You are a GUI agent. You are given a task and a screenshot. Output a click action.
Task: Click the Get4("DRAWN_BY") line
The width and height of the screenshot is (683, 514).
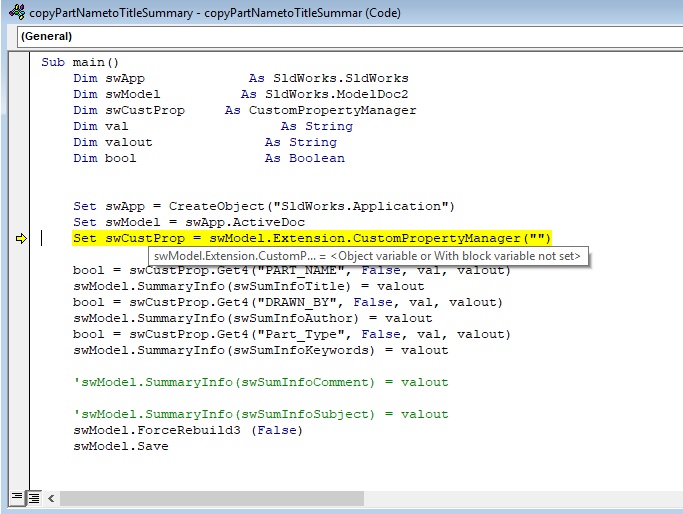click(288, 302)
